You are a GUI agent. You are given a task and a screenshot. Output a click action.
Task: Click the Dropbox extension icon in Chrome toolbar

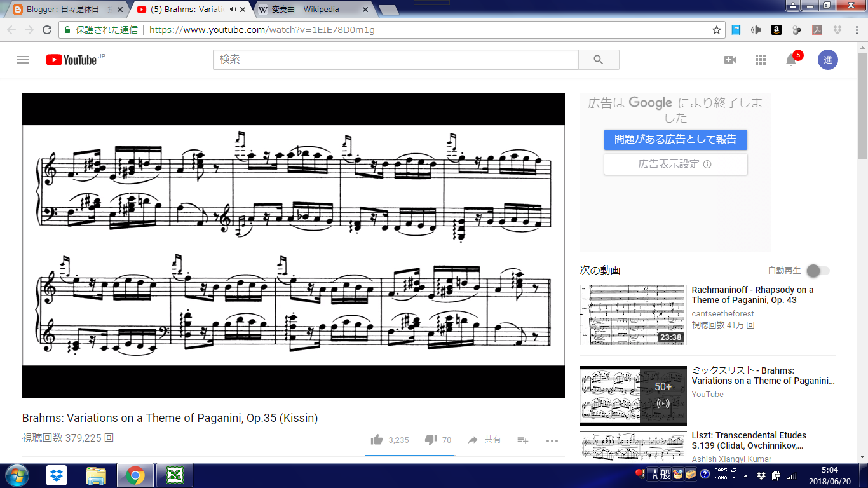point(837,30)
